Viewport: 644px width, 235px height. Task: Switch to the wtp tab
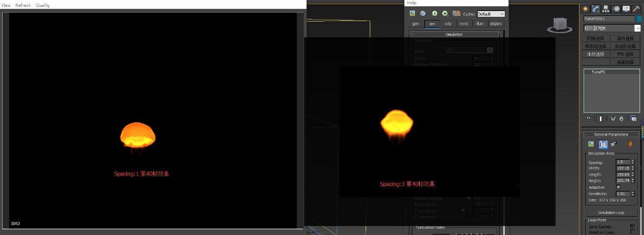[448, 24]
